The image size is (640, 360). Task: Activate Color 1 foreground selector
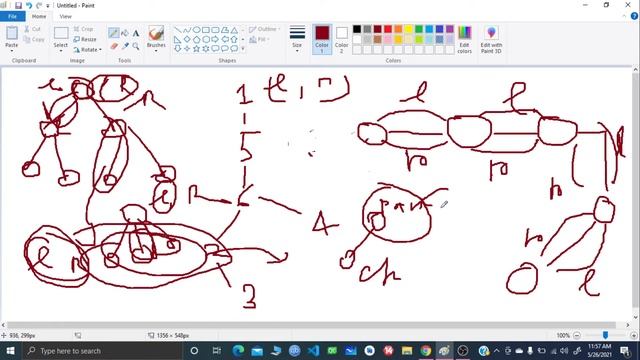322,39
